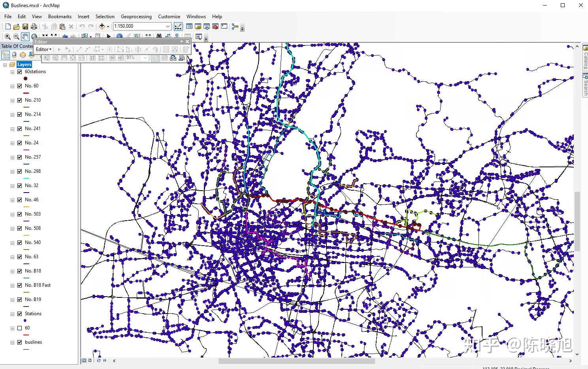Click the Refresh View button at bottom left
The width and height of the screenshot is (588, 369).
pos(99,360)
